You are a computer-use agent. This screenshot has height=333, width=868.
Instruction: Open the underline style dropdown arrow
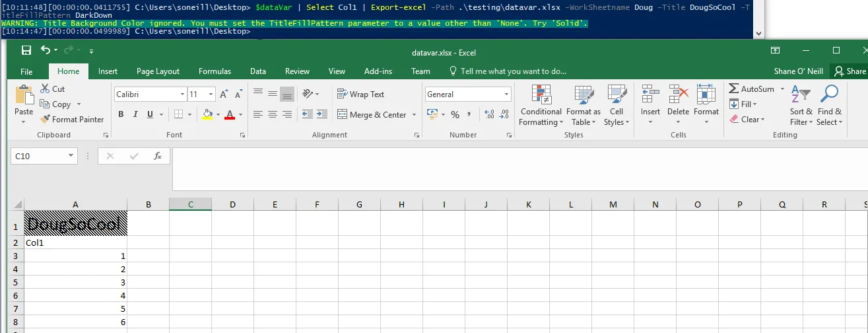[x=162, y=114]
